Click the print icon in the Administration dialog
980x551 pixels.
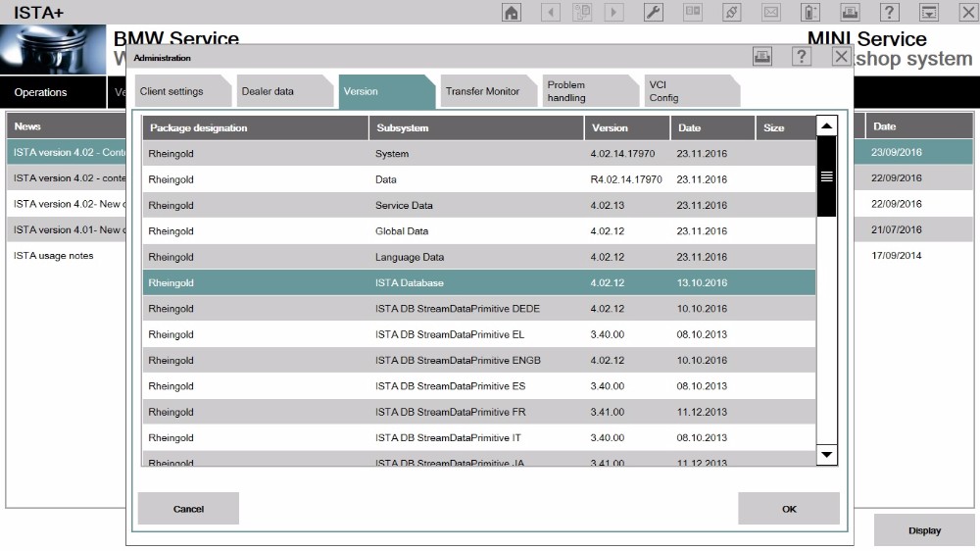click(762, 57)
